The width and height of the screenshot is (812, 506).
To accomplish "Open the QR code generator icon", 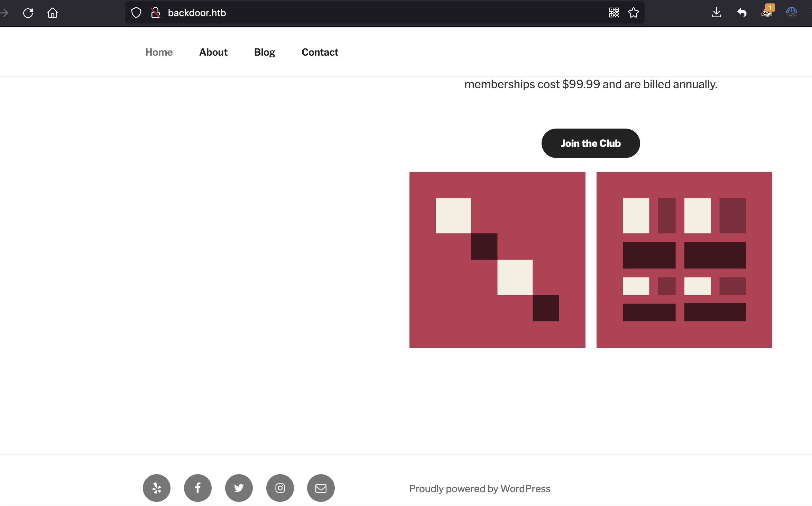I will point(614,13).
